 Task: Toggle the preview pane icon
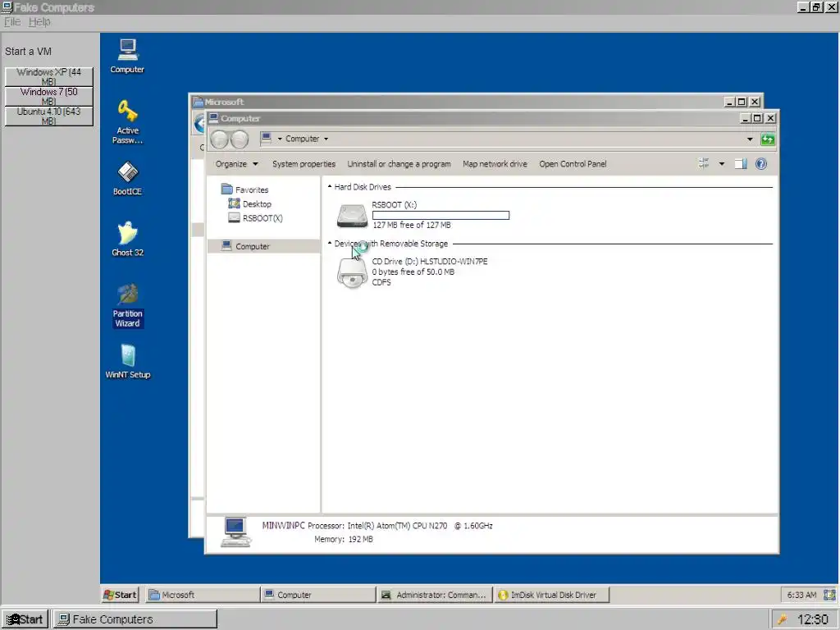pyautogui.click(x=741, y=164)
